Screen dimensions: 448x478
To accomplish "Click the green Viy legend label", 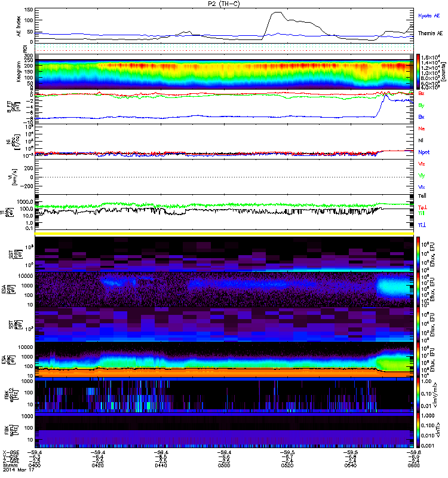I will pos(422,176).
